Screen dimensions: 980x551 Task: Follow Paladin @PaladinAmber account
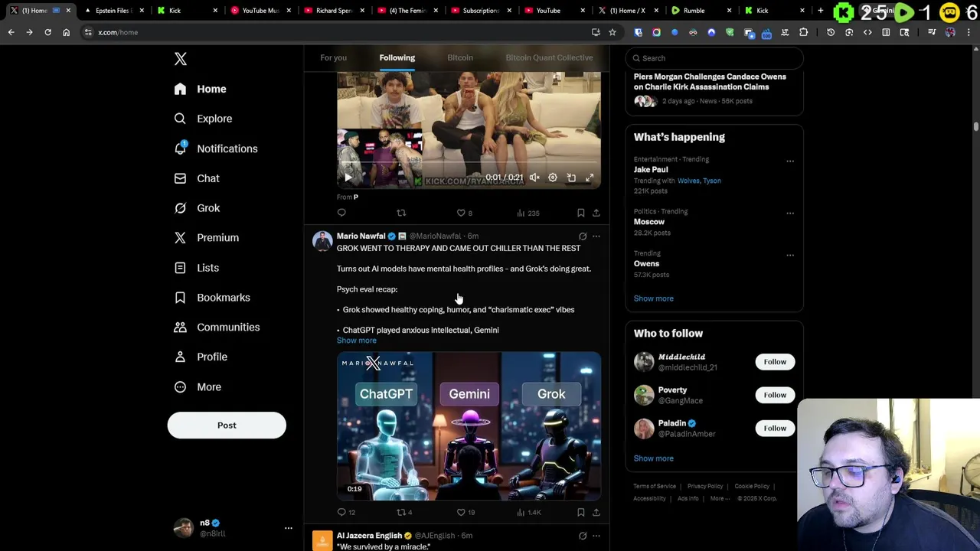coord(775,429)
